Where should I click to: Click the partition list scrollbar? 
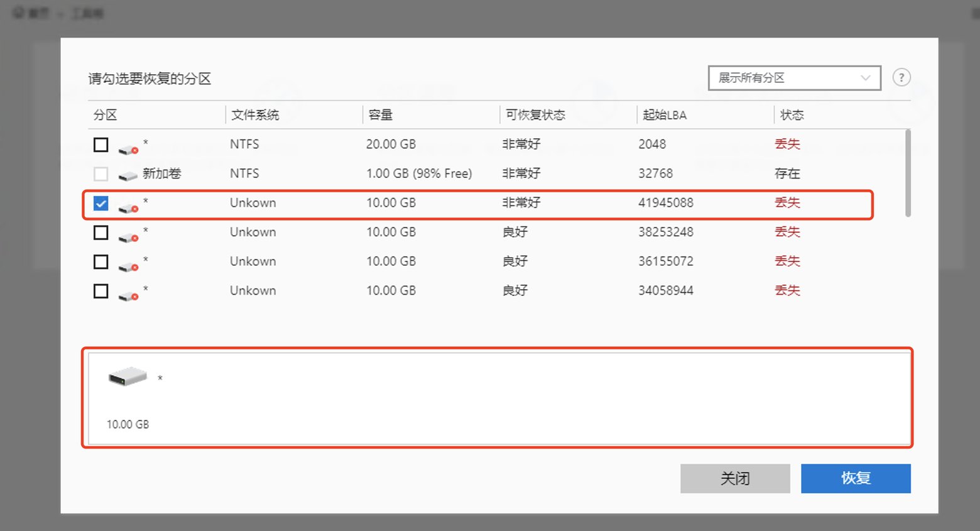click(908, 173)
